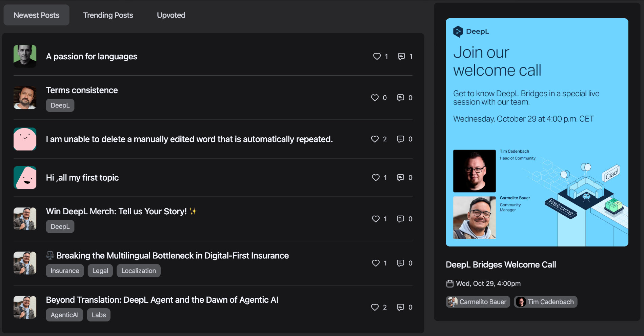
Task: Heart the 'Beyond Translation' agentic AI post
Action: pyautogui.click(x=375, y=307)
